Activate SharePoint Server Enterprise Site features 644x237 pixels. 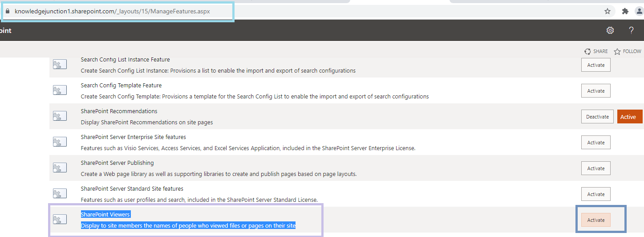[x=596, y=143]
